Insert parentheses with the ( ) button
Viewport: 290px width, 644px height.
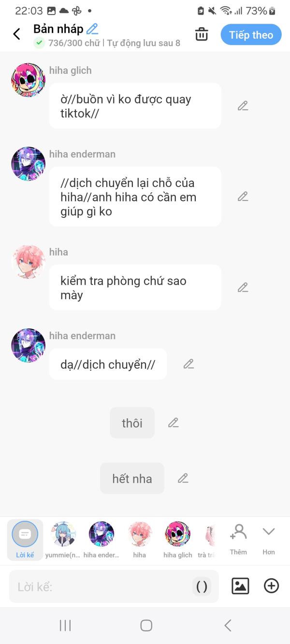click(202, 587)
